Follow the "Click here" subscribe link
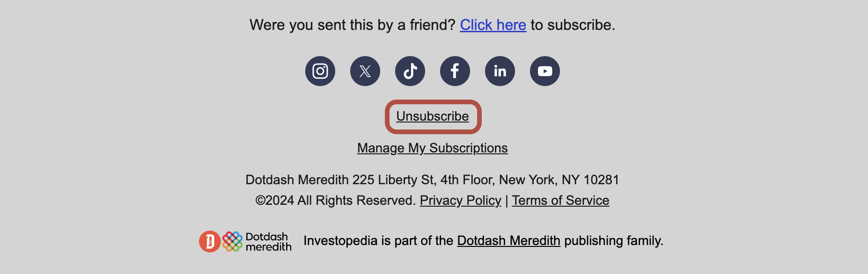The image size is (868, 274). tap(493, 25)
